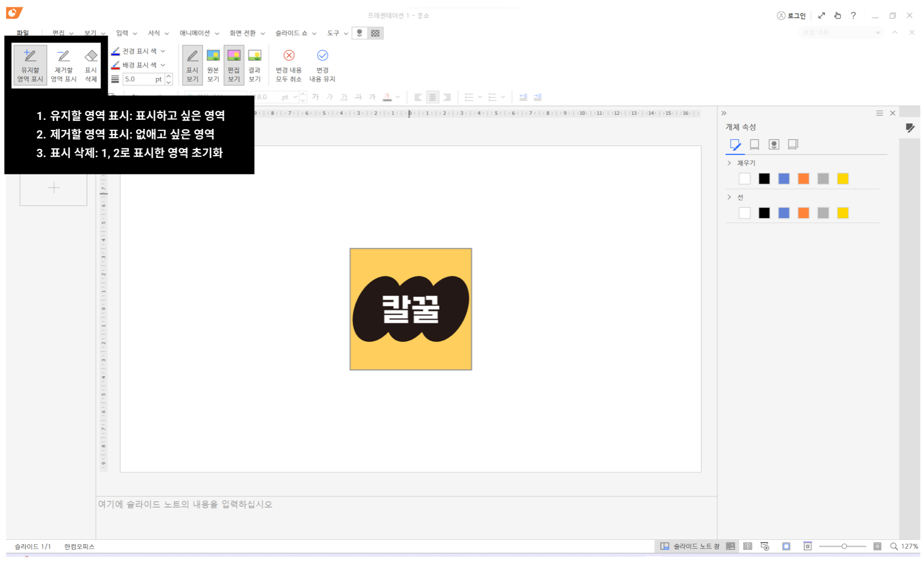Pick the gray swatch under 채우기
This screenshot has height=561, width=924.
(823, 178)
